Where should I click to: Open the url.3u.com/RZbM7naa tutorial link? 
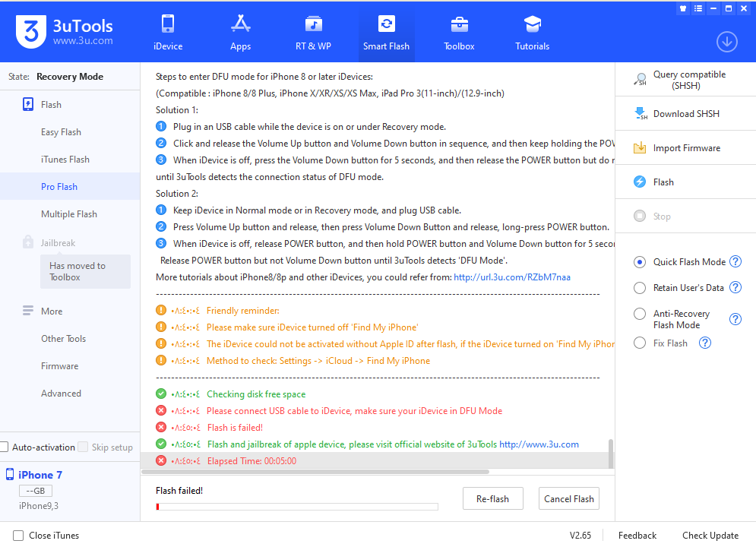point(512,277)
